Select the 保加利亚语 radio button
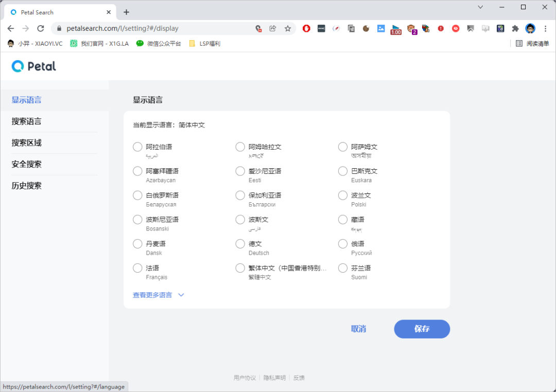556x392 pixels. (x=240, y=195)
